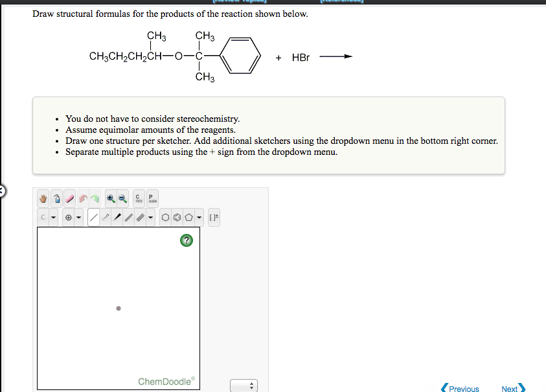Select the Lasso selection tool
This screenshot has height=392, width=546.
tap(56, 199)
